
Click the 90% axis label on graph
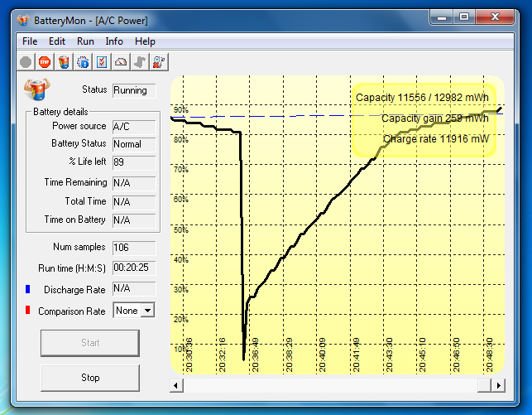click(181, 109)
